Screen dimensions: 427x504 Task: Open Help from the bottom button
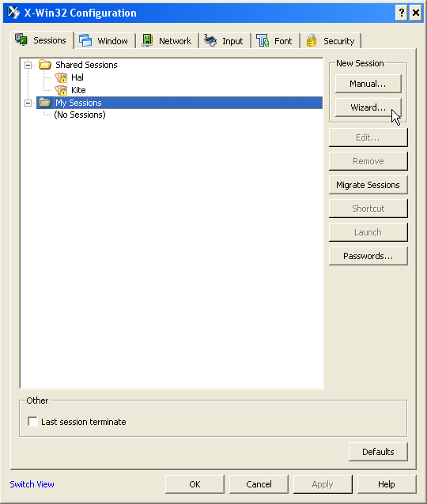click(387, 484)
